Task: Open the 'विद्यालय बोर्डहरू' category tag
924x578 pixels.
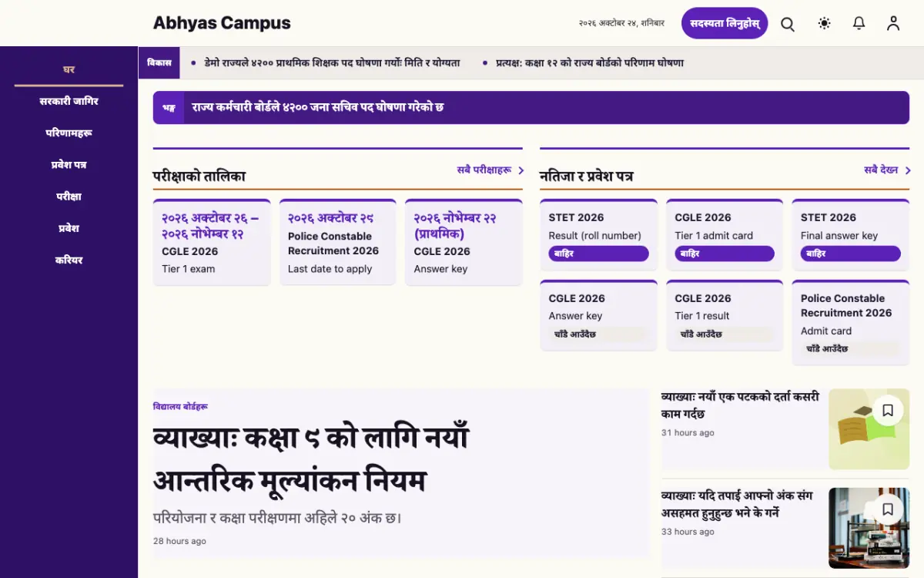Action: (180, 406)
